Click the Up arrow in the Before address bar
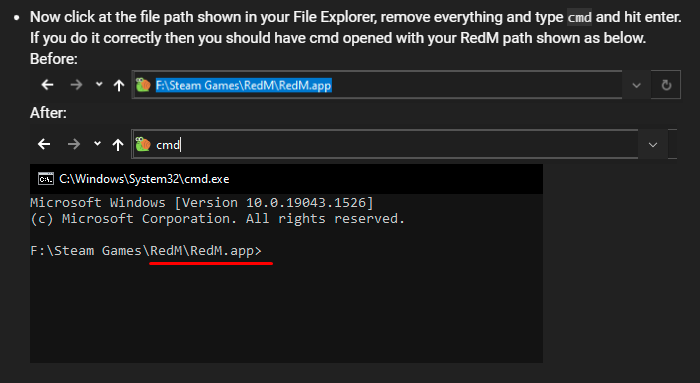 pyautogui.click(x=119, y=85)
